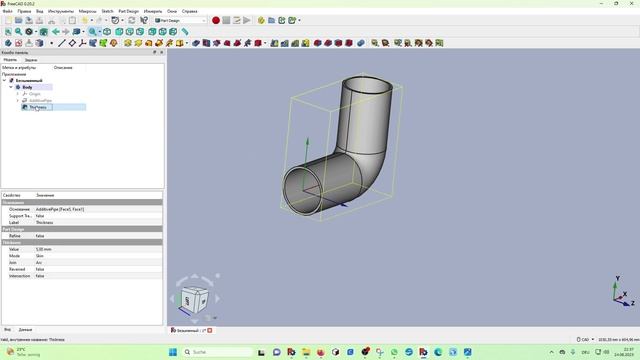The height and width of the screenshot is (360, 640).
Task: Open the Справка menu
Action: pos(189,11)
